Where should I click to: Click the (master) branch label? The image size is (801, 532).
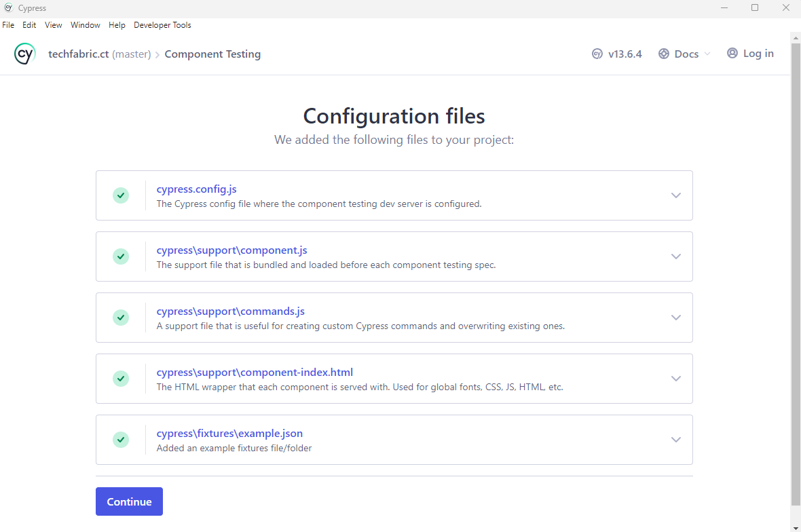coord(131,54)
